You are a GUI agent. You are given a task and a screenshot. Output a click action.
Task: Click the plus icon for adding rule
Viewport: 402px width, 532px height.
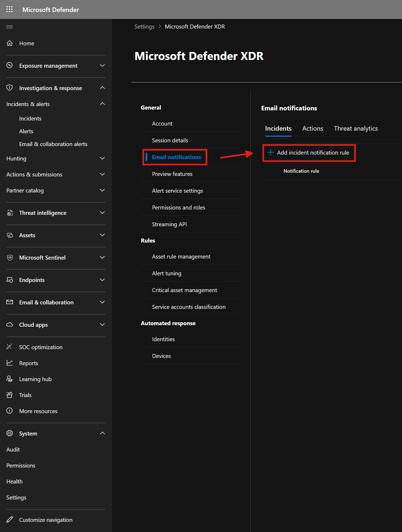270,152
